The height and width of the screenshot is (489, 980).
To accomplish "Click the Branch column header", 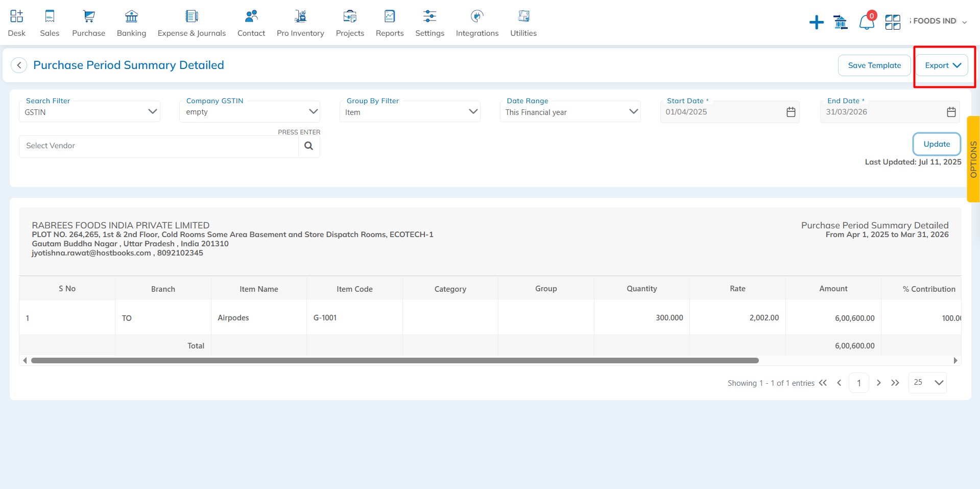I will 163,289.
